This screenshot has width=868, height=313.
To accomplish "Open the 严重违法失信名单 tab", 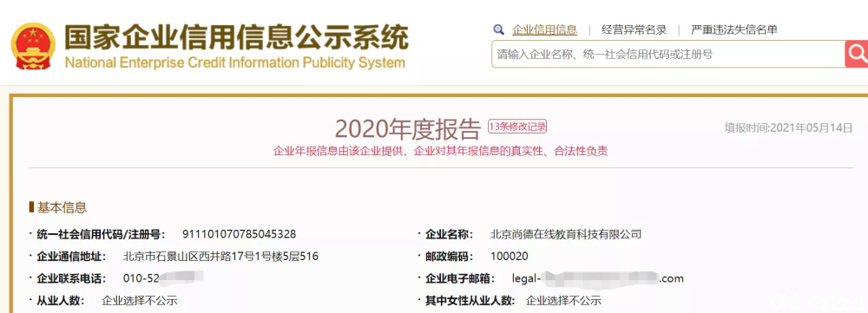I will tap(734, 29).
